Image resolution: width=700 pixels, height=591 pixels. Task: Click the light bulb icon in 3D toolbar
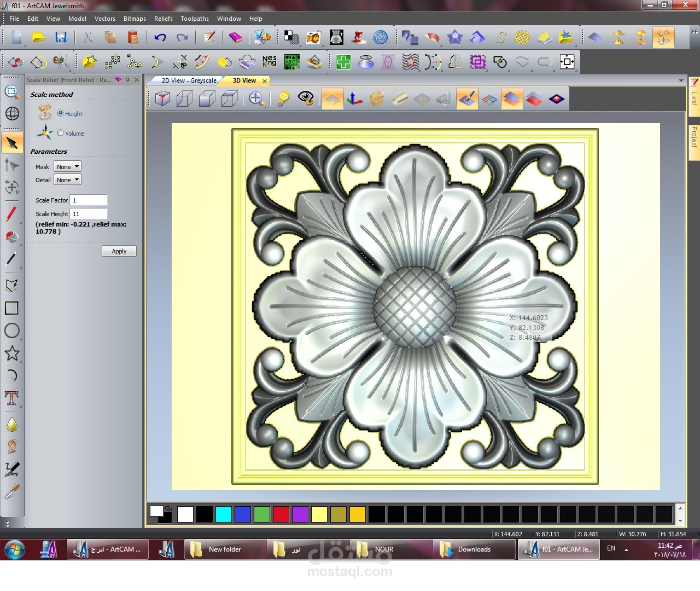283,99
